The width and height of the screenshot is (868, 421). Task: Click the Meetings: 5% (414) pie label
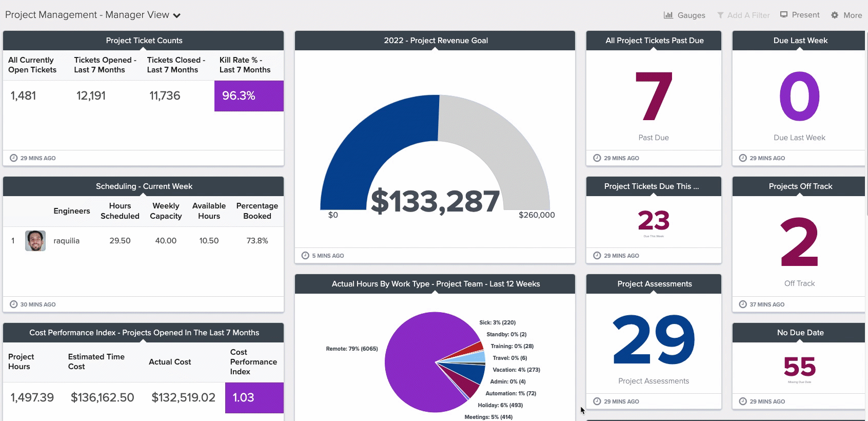488,417
